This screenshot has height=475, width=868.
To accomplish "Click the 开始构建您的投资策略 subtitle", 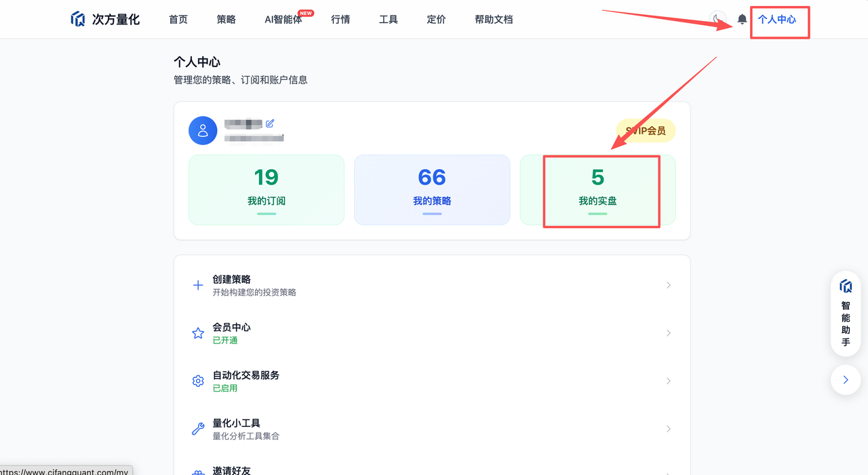I will [x=254, y=292].
